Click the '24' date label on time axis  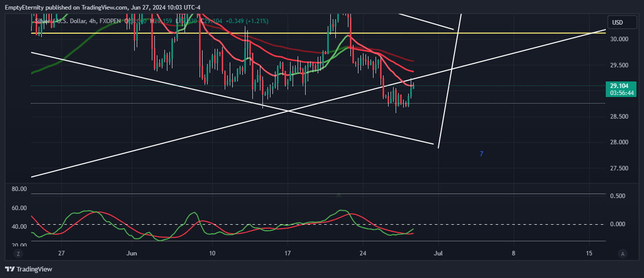363,253
